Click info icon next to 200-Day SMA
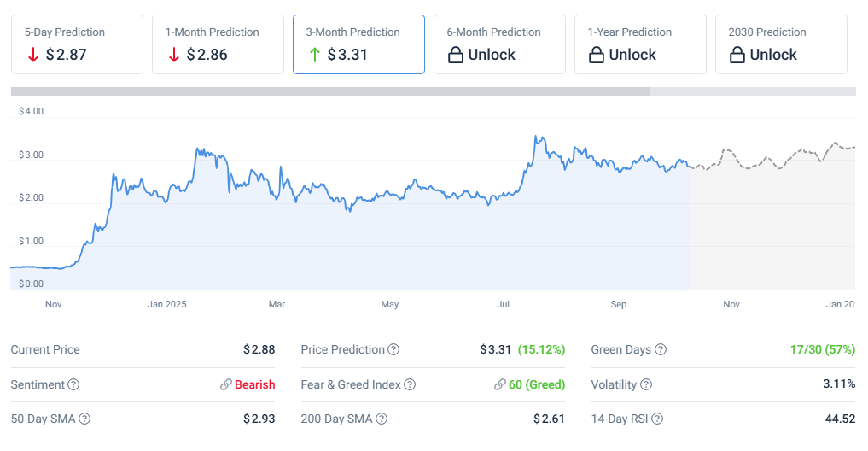This screenshot has height=451, width=868. [382, 419]
